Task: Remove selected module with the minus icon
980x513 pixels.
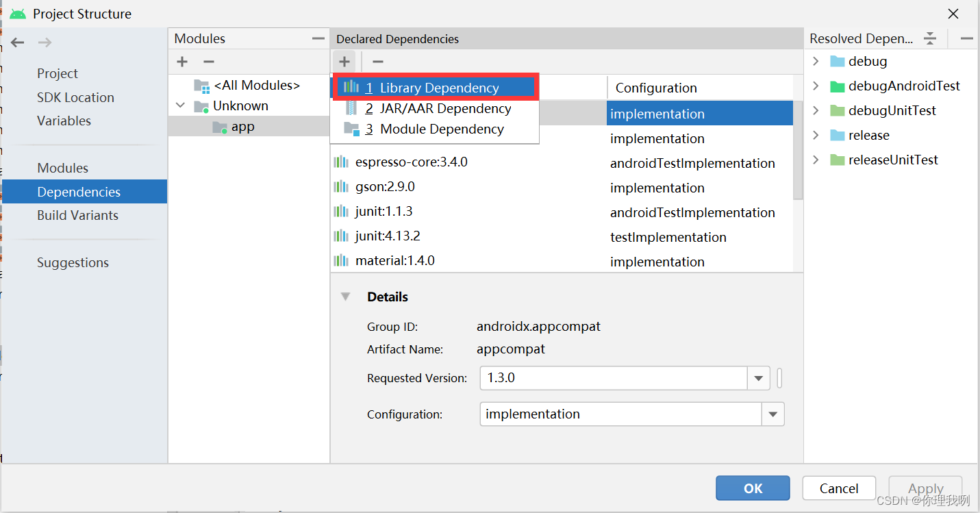Action: point(209,62)
